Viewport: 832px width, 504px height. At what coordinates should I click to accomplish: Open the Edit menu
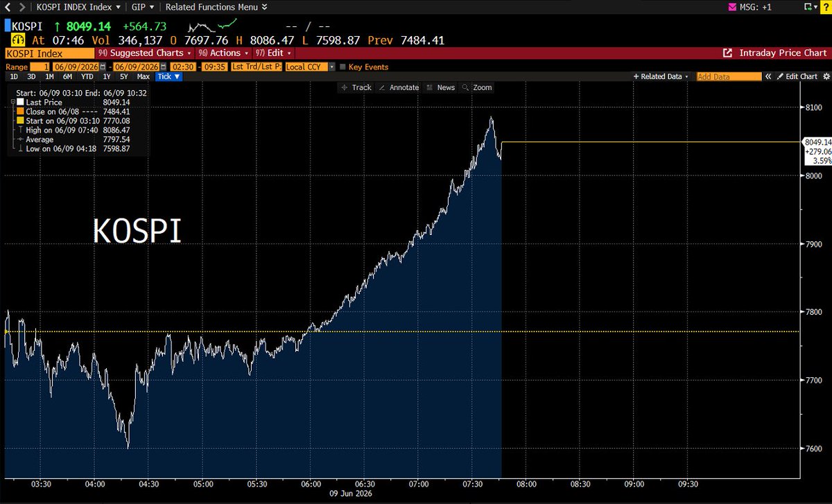click(x=272, y=53)
